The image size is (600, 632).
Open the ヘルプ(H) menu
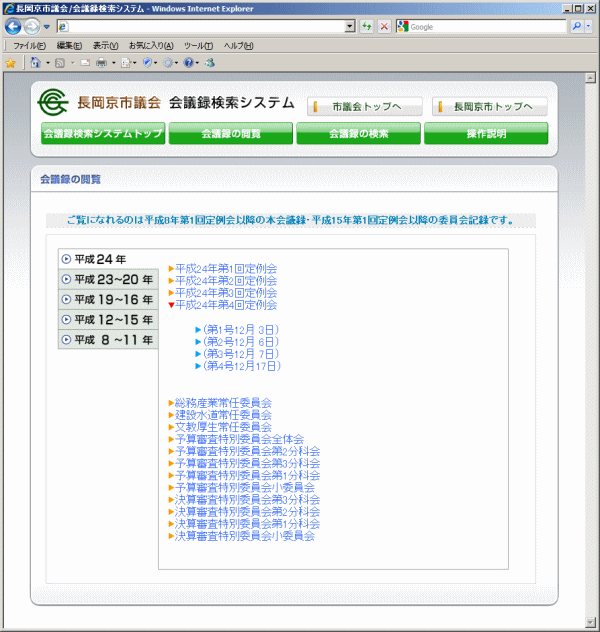coord(239,46)
